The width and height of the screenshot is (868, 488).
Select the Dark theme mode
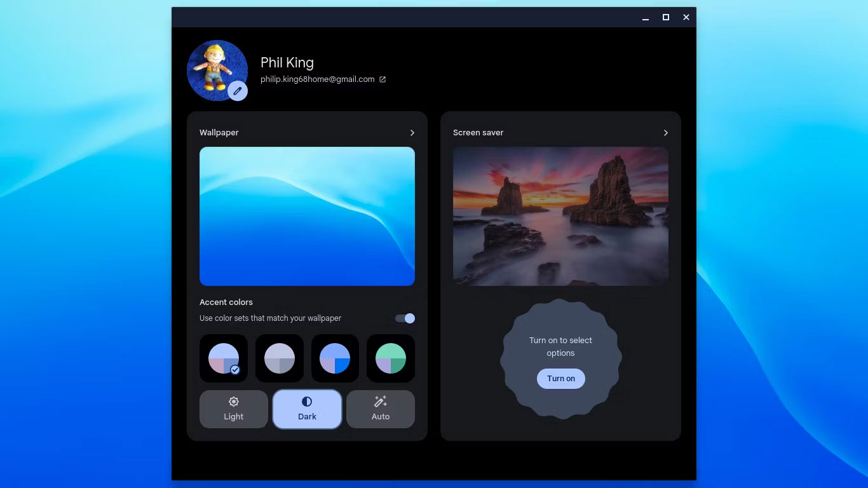[x=307, y=409]
